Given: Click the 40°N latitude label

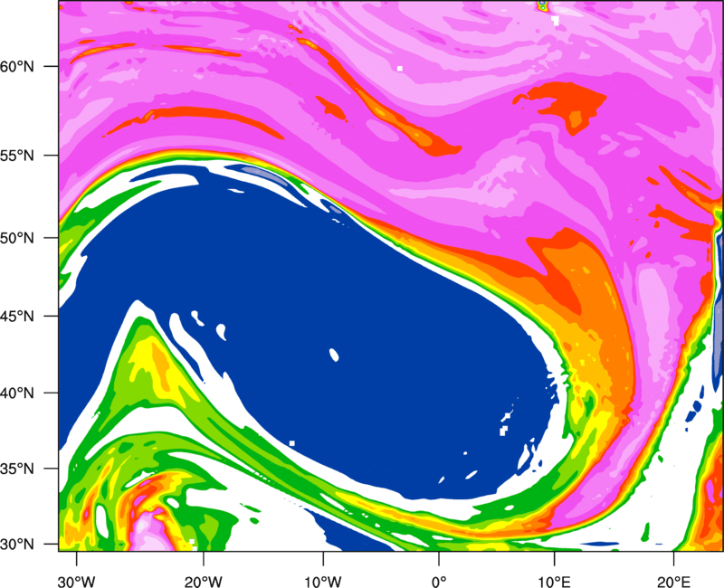Looking at the screenshot, I should pyautogui.click(x=17, y=394).
